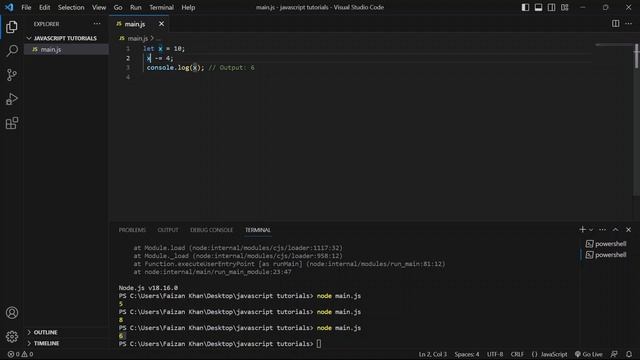Open the Edit menu
This screenshot has width=640, height=360.
pyautogui.click(x=44, y=7)
